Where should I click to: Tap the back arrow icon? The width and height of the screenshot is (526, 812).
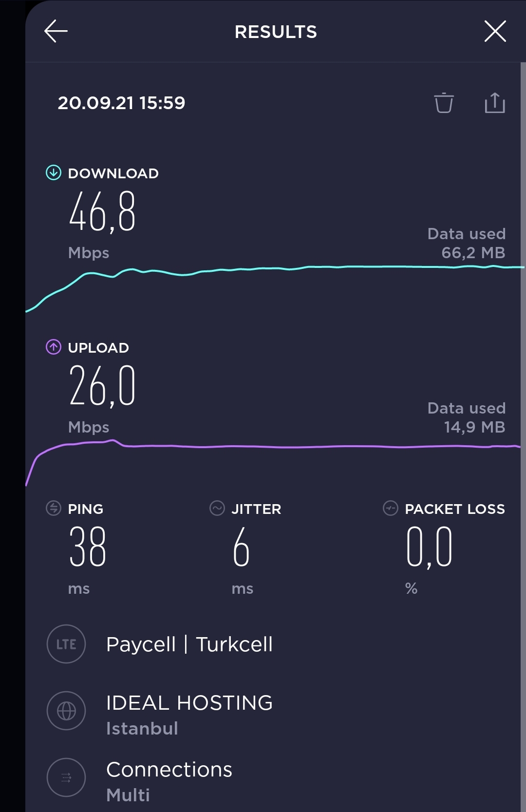point(56,32)
